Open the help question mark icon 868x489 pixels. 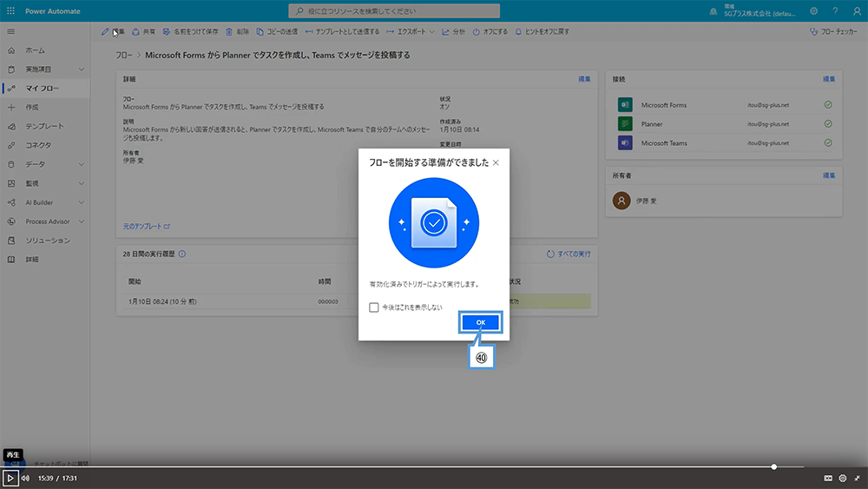[x=835, y=11]
